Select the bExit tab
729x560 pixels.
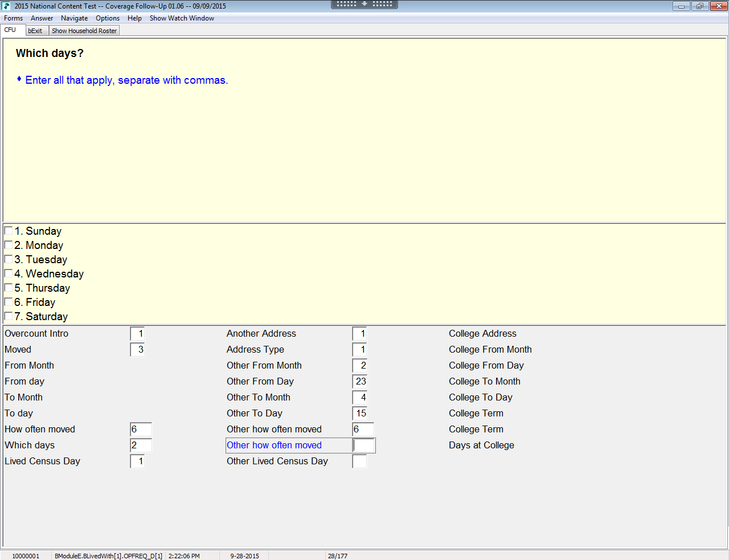pos(35,31)
